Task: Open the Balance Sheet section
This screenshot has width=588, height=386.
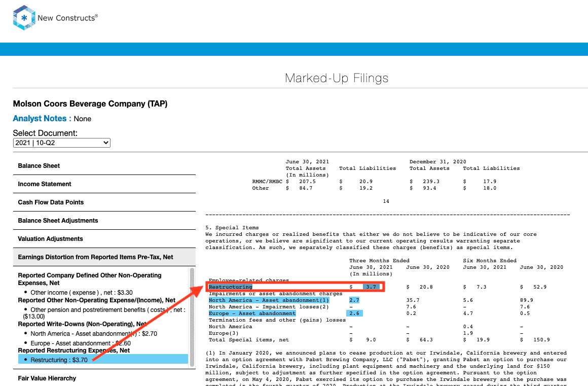Action: [x=104, y=166]
